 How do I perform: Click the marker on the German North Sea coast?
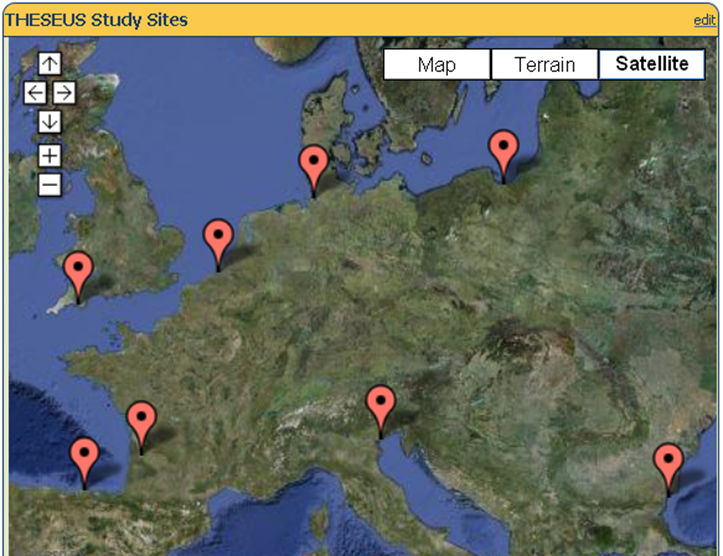pos(315,167)
